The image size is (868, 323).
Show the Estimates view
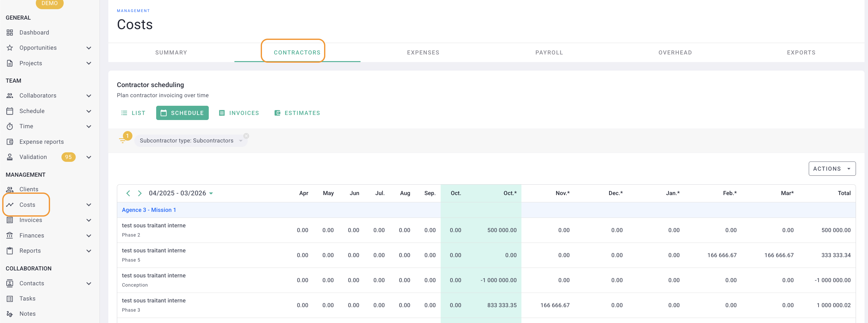[297, 113]
